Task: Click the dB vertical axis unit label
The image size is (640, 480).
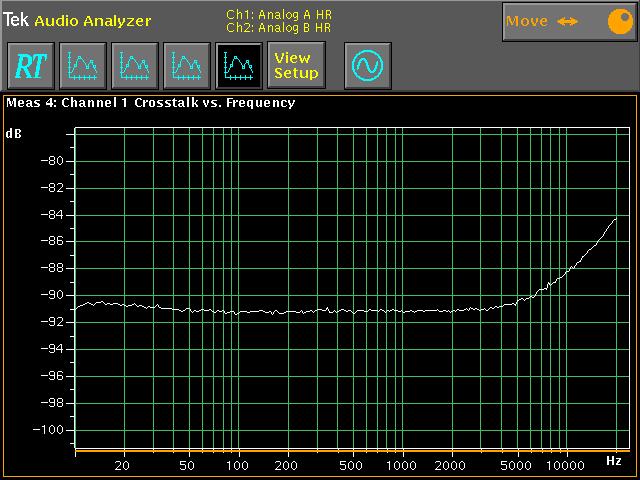Action: click(x=14, y=133)
